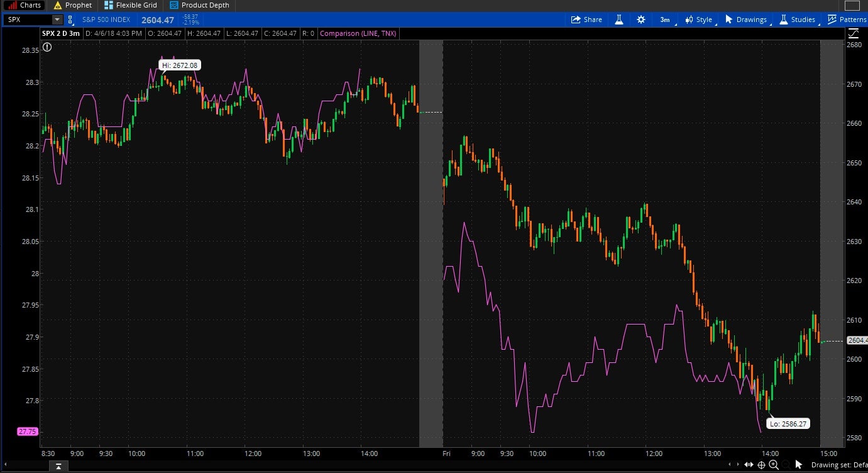This screenshot has height=473, width=868.
Task: Open the Charts tab
Action: (24, 5)
